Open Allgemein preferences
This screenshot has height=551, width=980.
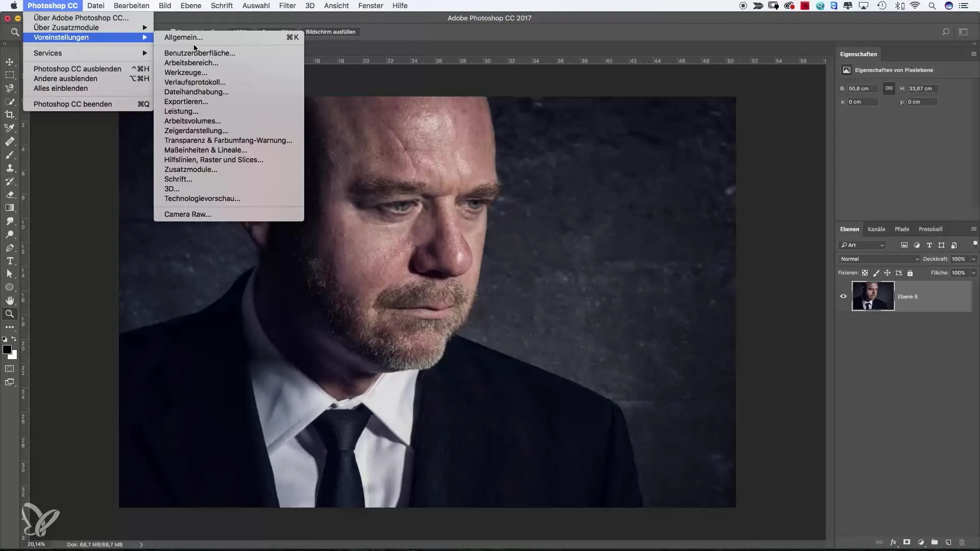click(229, 37)
